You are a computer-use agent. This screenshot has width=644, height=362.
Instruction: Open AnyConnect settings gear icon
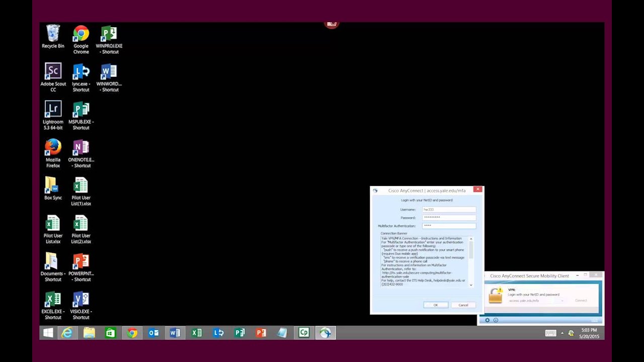pyautogui.click(x=487, y=320)
